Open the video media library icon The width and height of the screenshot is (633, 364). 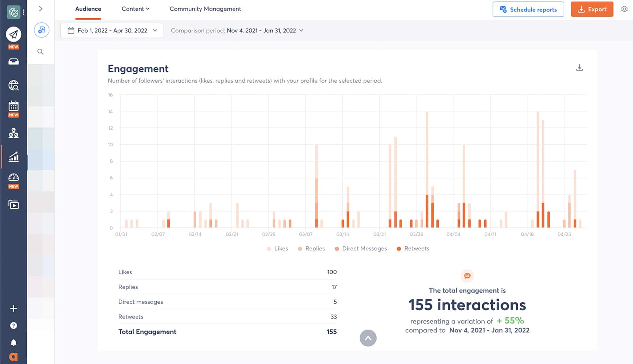click(x=13, y=204)
